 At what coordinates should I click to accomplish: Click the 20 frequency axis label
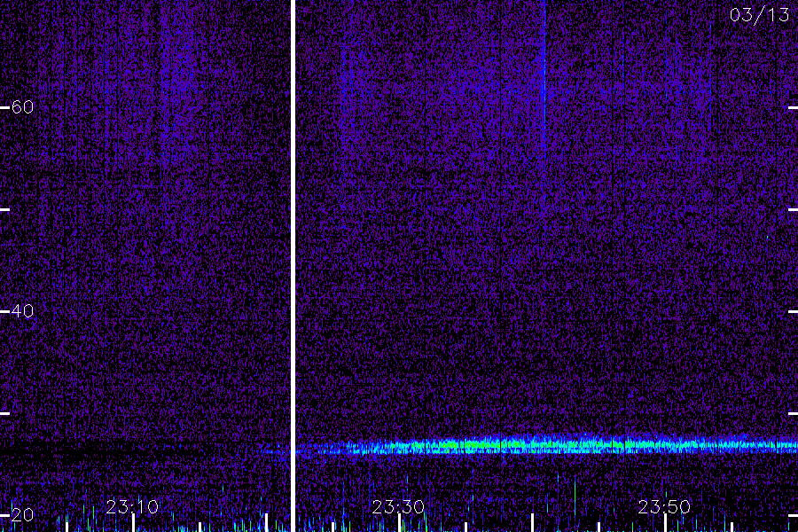[x=22, y=514]
